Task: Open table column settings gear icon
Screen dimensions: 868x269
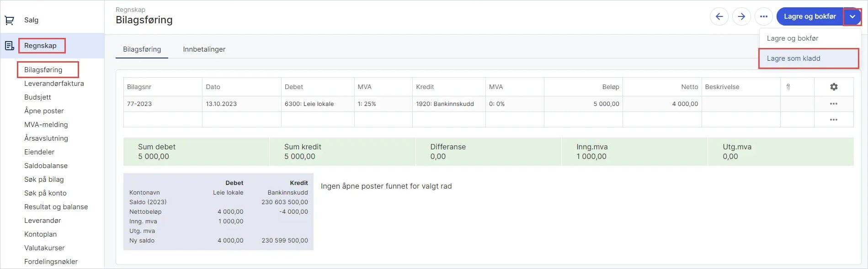Action: click(x=834, y=87)
